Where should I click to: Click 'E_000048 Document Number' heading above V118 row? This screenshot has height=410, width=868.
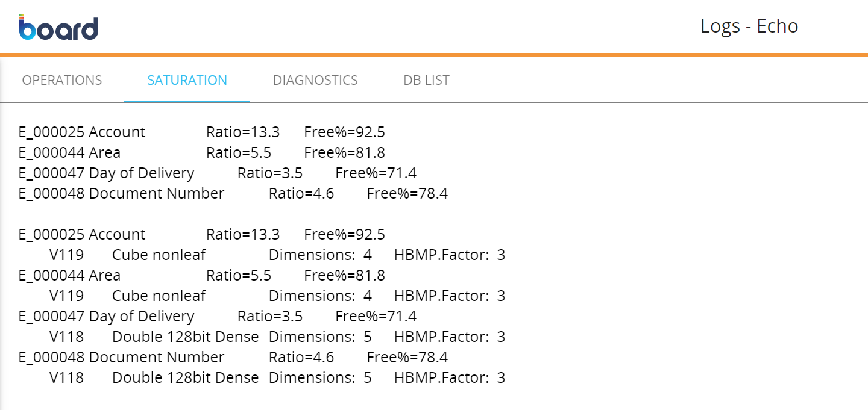121,358
